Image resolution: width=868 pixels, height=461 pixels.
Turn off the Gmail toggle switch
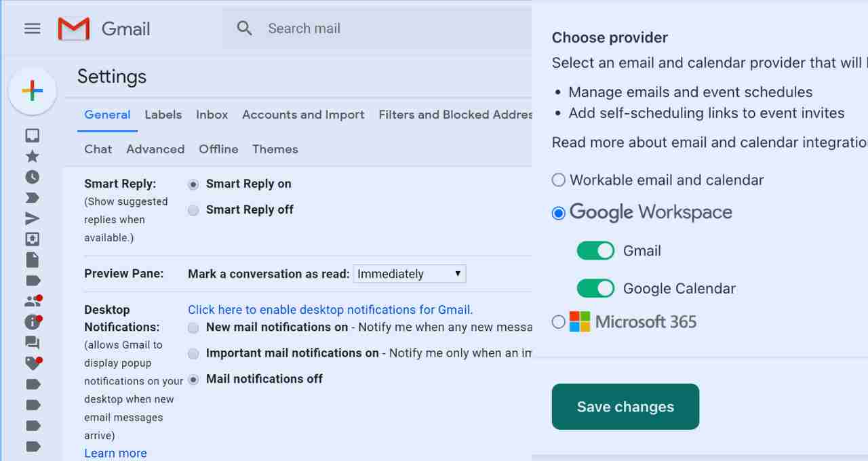pyautogui.click(x=595, y=251)
